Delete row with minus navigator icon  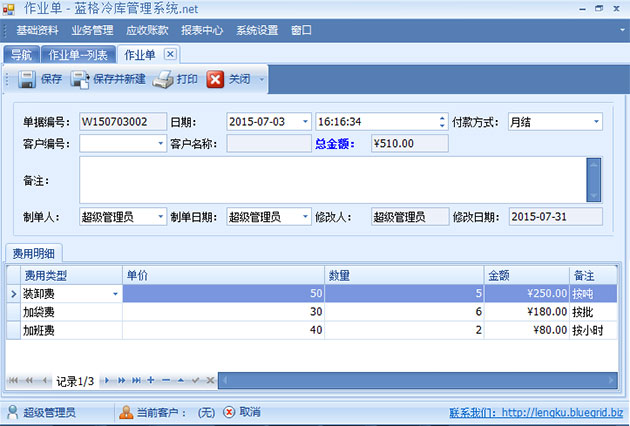click(165, 381)
